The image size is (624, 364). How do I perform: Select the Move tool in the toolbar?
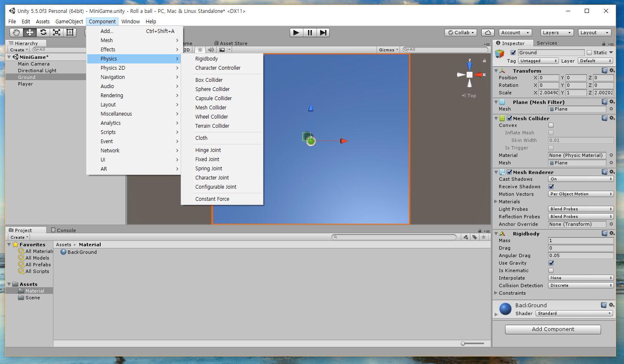pyautogui.click(x=29, y=32)
